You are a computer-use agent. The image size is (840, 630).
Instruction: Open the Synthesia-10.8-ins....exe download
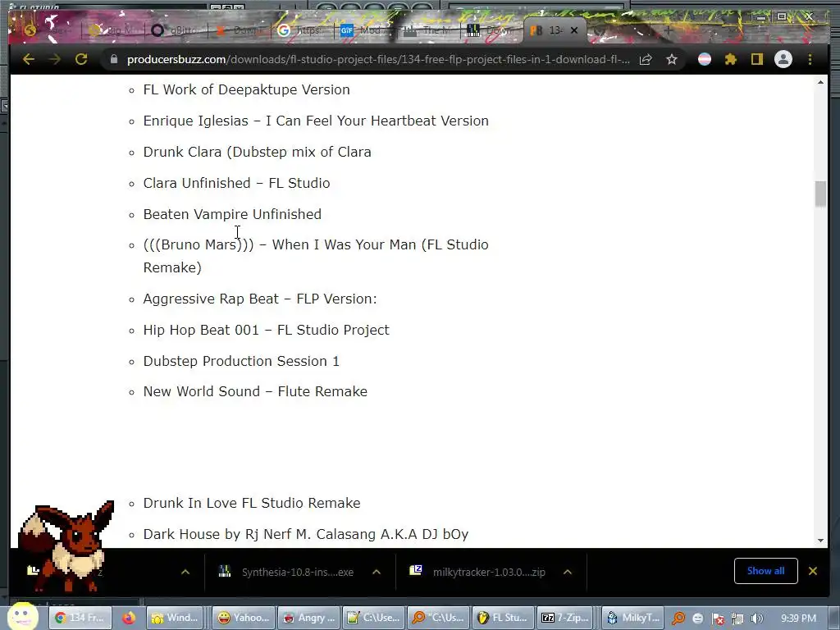pos(297,572)
